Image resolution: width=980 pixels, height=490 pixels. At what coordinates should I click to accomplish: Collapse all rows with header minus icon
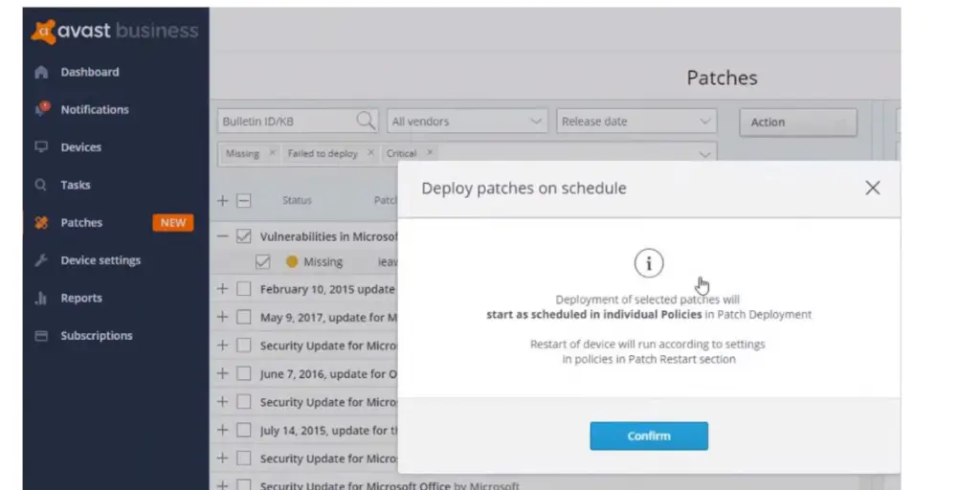tap(244, 201)
